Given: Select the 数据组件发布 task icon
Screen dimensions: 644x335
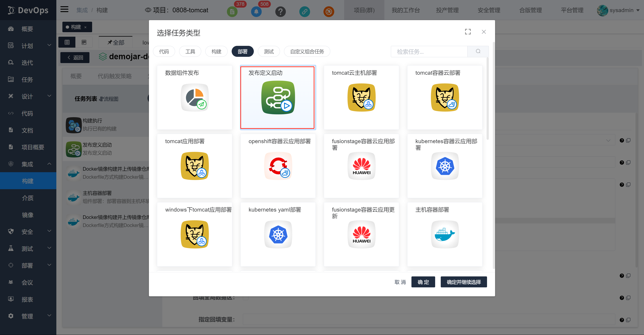Looking at the screenshot, I should click(x=195, y=98).
